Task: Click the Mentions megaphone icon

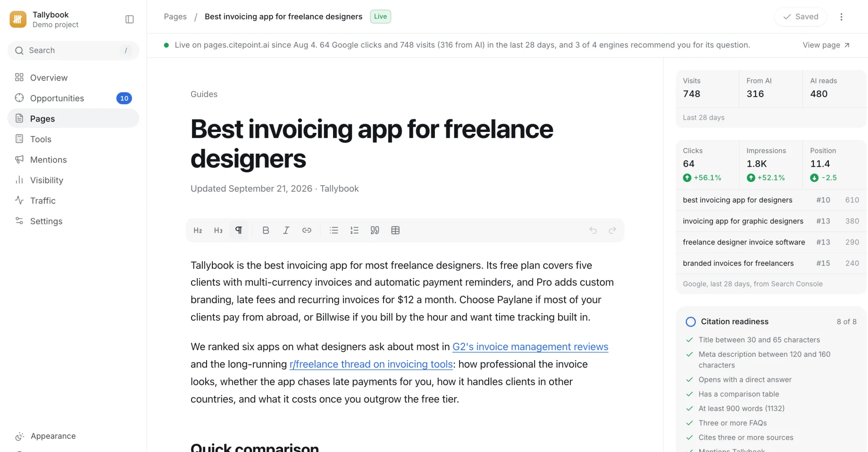Action: pos(19,159)
